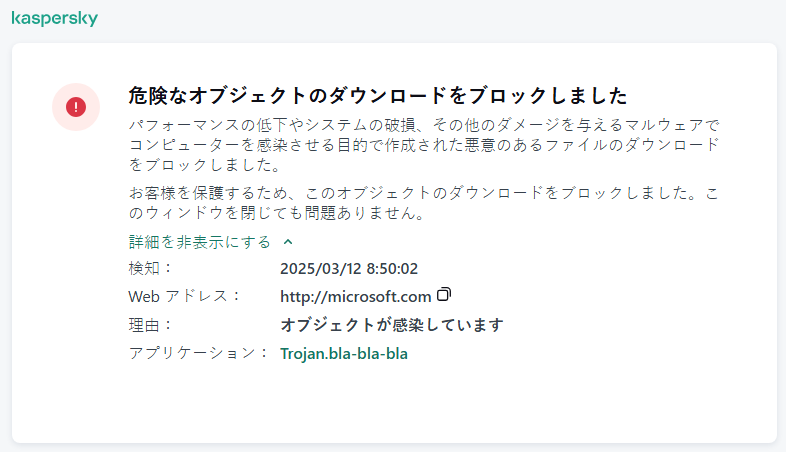
Task: Collapse details using the chevron arrow
Action: point(288,242)
